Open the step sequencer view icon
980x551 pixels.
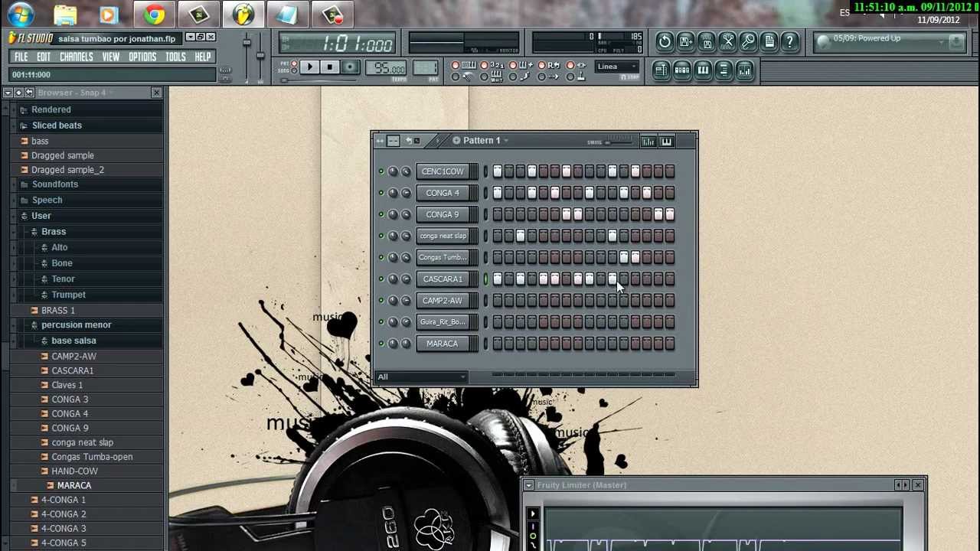click(681, 70)
